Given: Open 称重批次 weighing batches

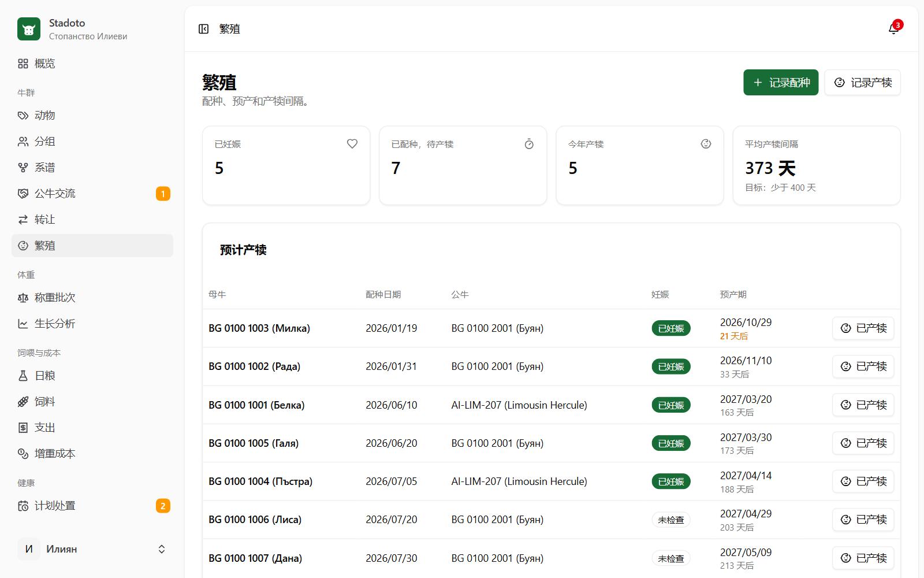Looking at the screenshot, I should pos(92,298).
